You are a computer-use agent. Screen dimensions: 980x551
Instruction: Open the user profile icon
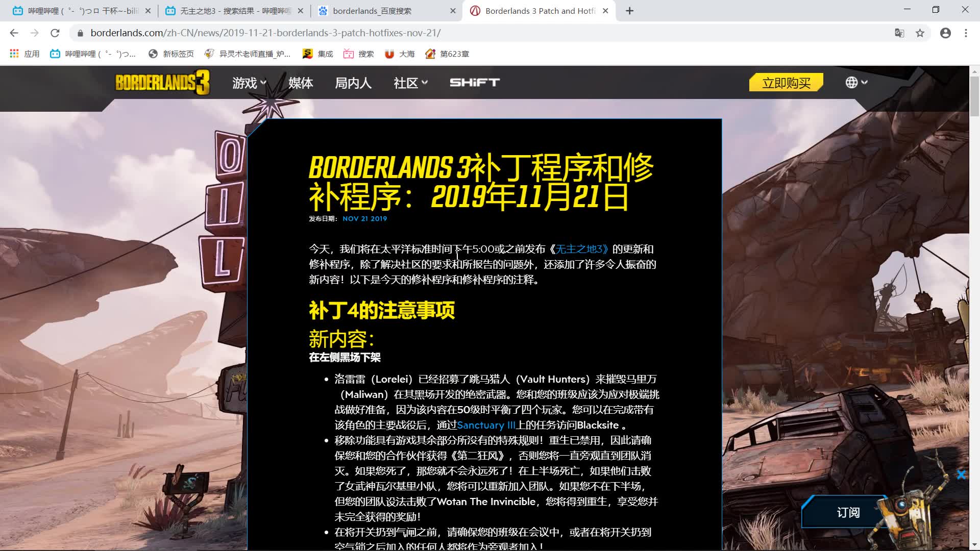click(945, 33)
